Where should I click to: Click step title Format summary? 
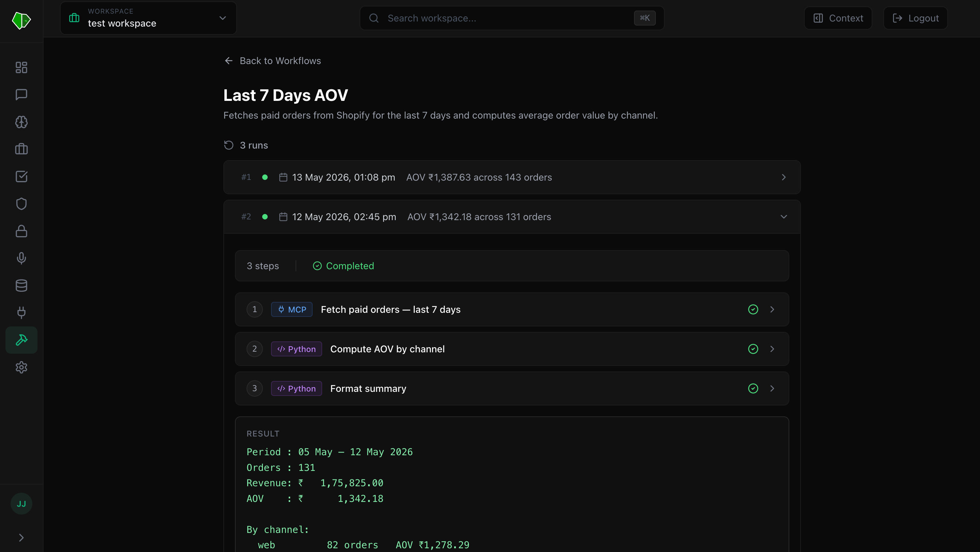click(x=368, y=388)
